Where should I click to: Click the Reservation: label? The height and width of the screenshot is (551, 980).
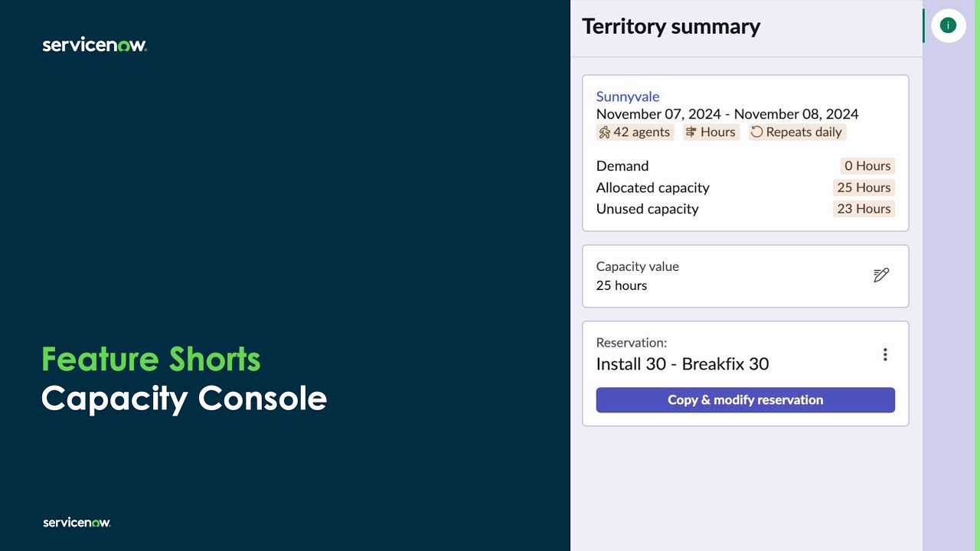tap(632, 343)
